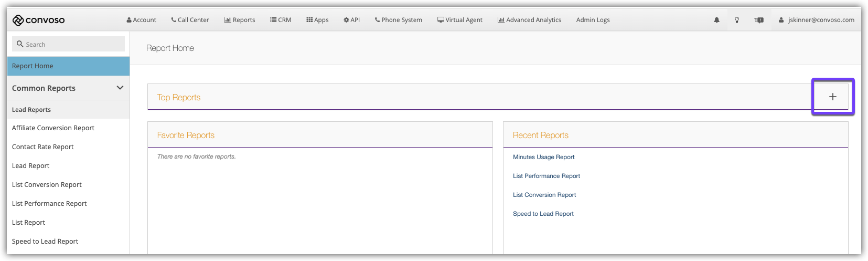Open the API menu
The image size is (868, 261).
point(351,20)
